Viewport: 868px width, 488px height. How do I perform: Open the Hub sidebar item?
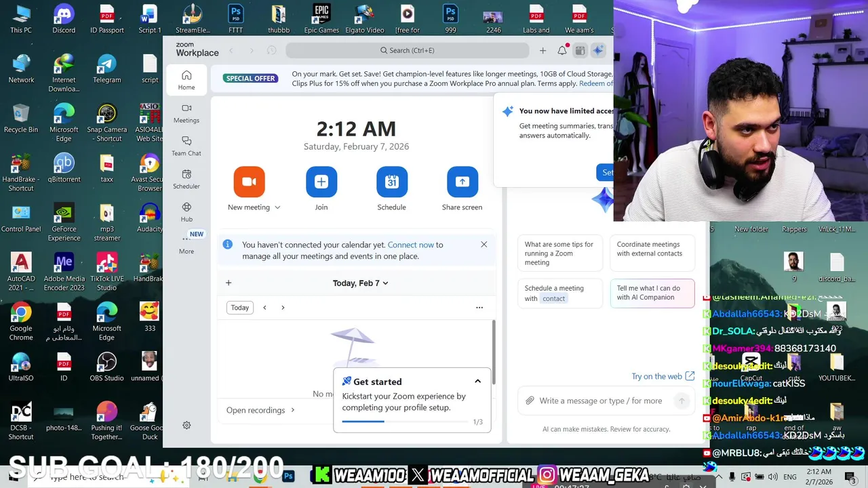[186, 212]
